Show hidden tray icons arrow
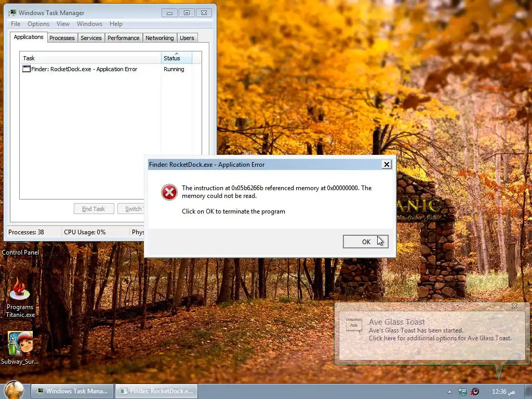 [449, 392]
